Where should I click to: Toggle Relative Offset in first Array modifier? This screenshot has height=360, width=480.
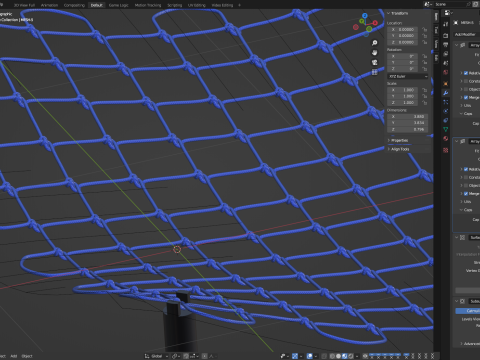(466, 73)
